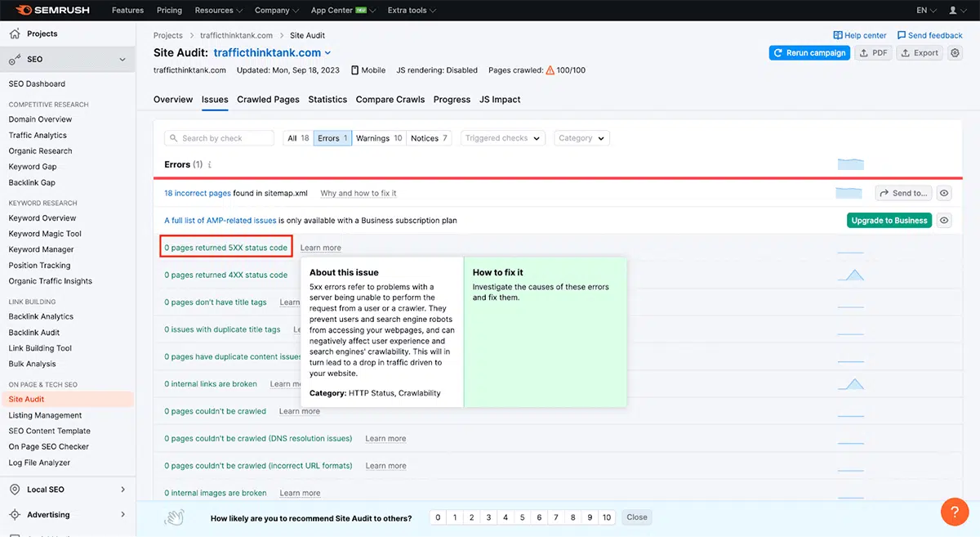Click the sitemap.xml issue trend graph
The height and width of the screenshot is (537, 980).
849,193
